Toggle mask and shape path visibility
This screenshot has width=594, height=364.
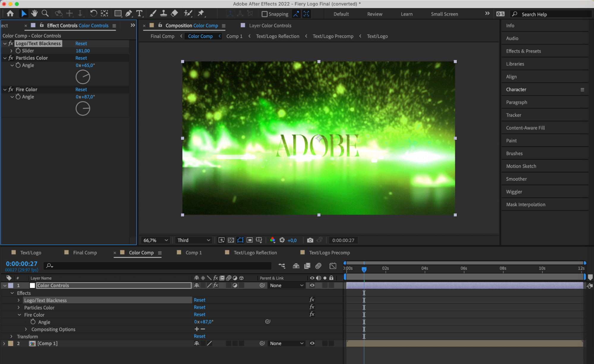[240, 240]
